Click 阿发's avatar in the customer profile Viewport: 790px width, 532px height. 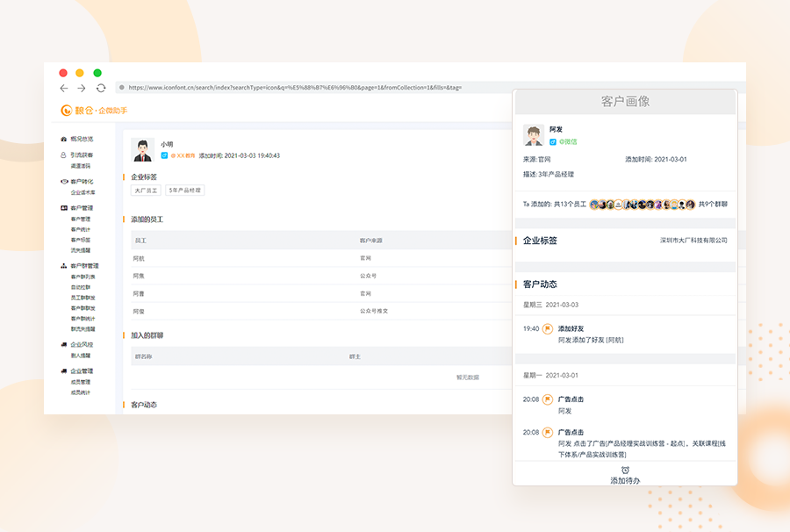[x=533, y=134]
